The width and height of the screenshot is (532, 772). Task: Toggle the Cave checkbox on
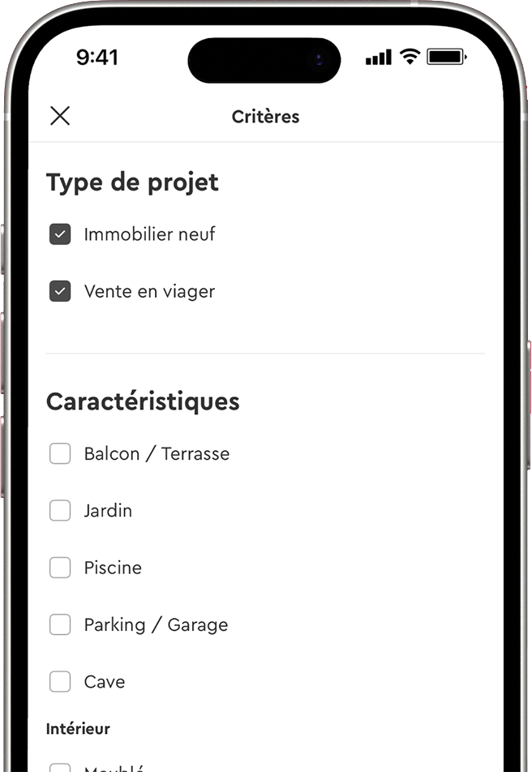(60, 682)
